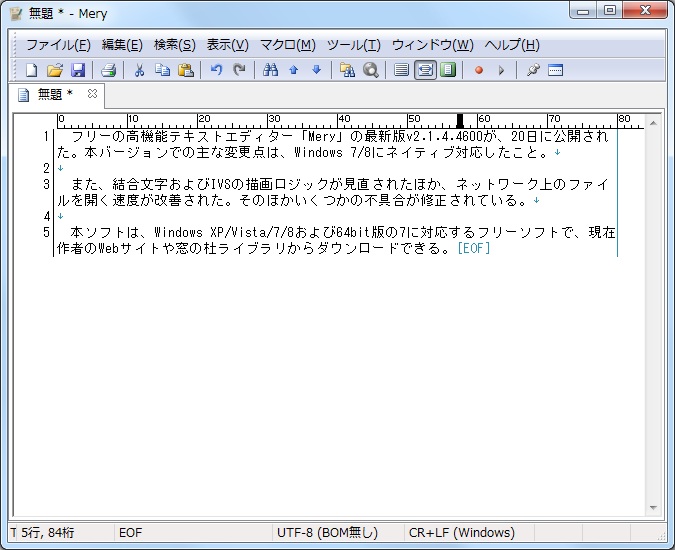Toggle wrap at window edge icon
This screenshot has width=675, height=550.
tap(448, 70)
